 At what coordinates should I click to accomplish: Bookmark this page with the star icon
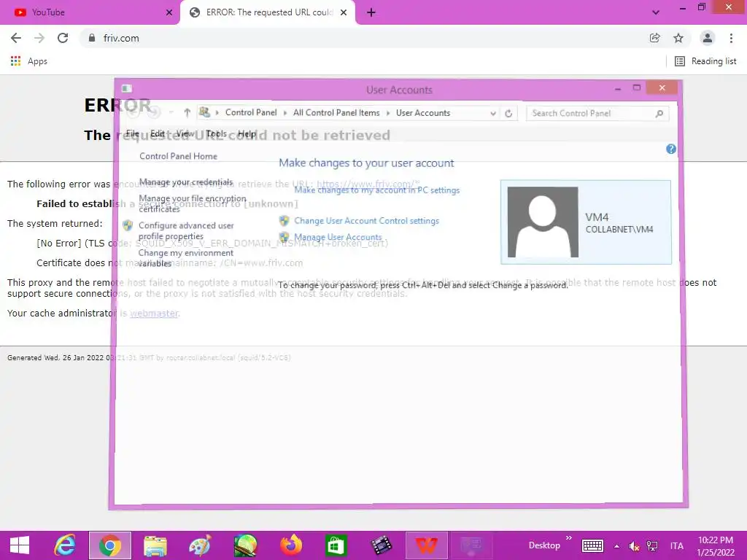click(678, 38)
